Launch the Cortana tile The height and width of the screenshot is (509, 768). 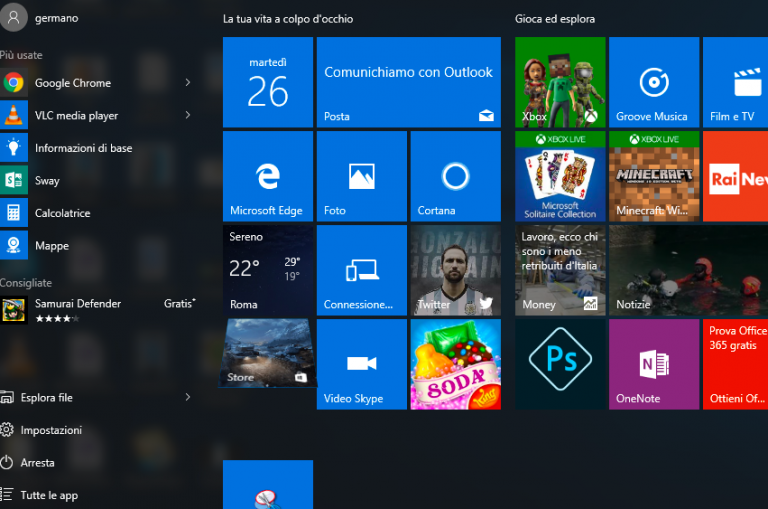455,177
